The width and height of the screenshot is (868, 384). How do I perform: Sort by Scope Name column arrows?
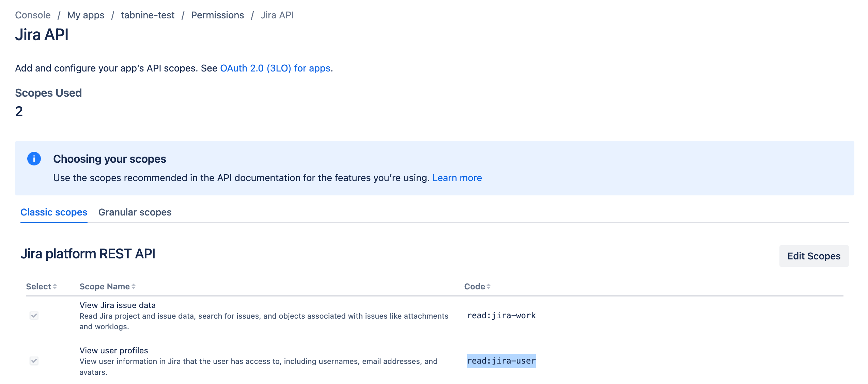click(134, 287)
